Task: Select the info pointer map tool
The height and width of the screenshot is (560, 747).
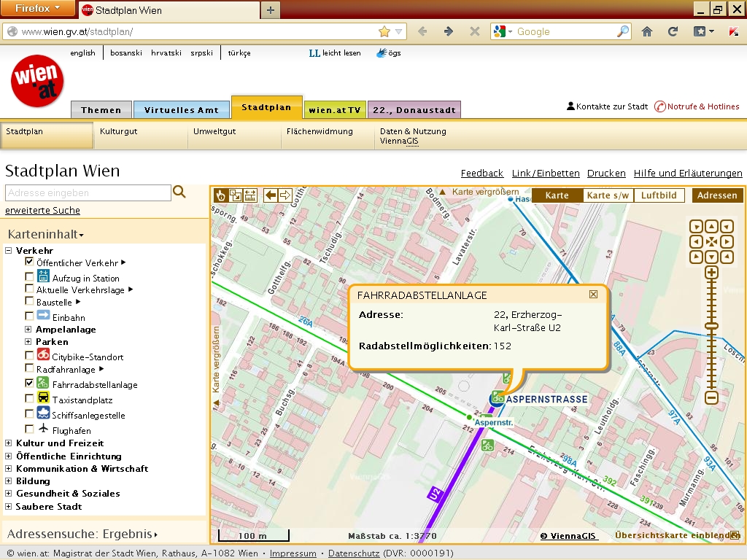Action: pyautogui.click(x=220, y=195)
